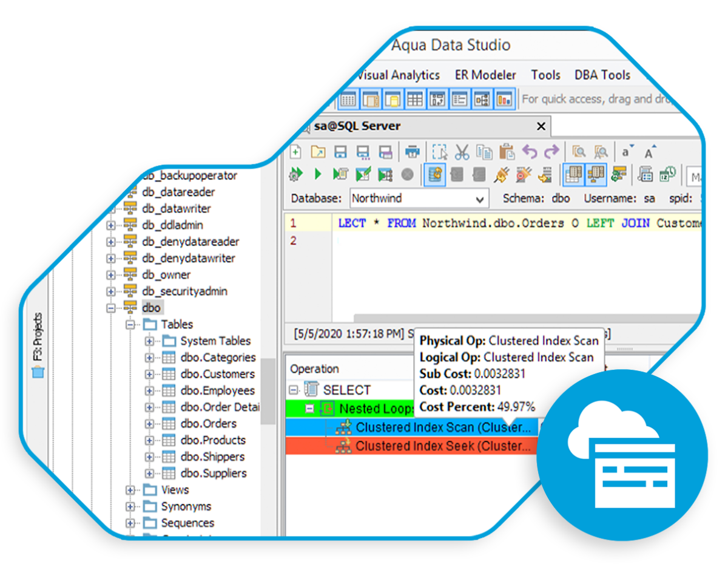Click the bar chart view icon
This screenshot has height=564, width=728.
(504, 99)
